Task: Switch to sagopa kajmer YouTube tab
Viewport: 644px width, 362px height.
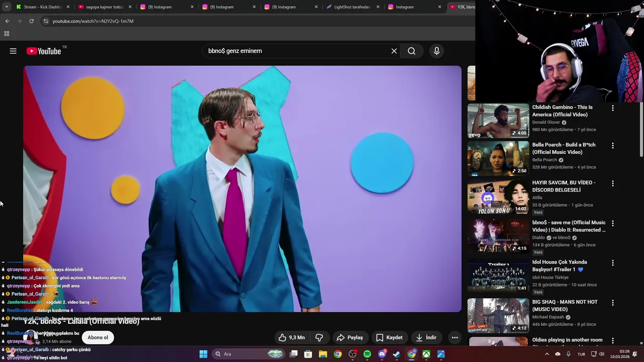Action: point(104,7)
